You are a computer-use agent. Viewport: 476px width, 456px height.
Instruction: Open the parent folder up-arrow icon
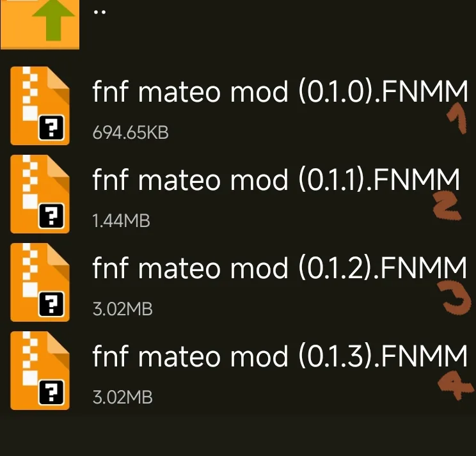[x=40, y=24]
